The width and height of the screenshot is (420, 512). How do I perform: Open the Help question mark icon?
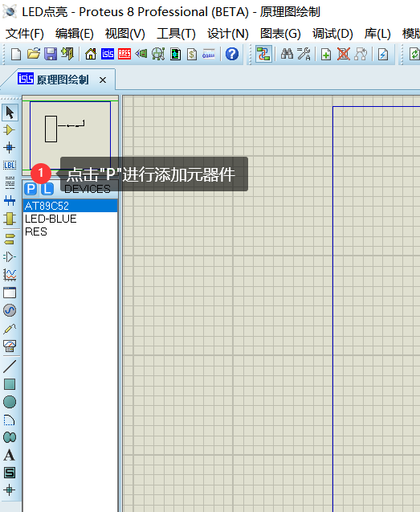pos(232,54)
